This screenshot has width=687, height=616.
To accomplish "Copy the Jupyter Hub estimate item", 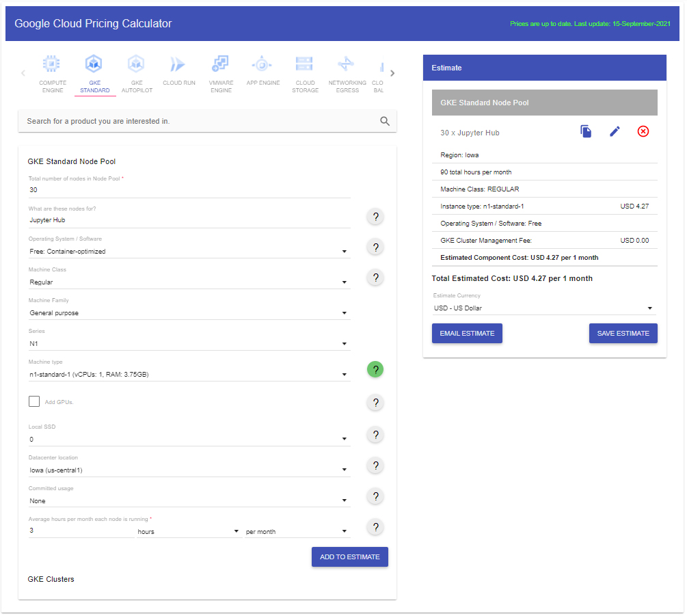I will [x=586, y=131].
